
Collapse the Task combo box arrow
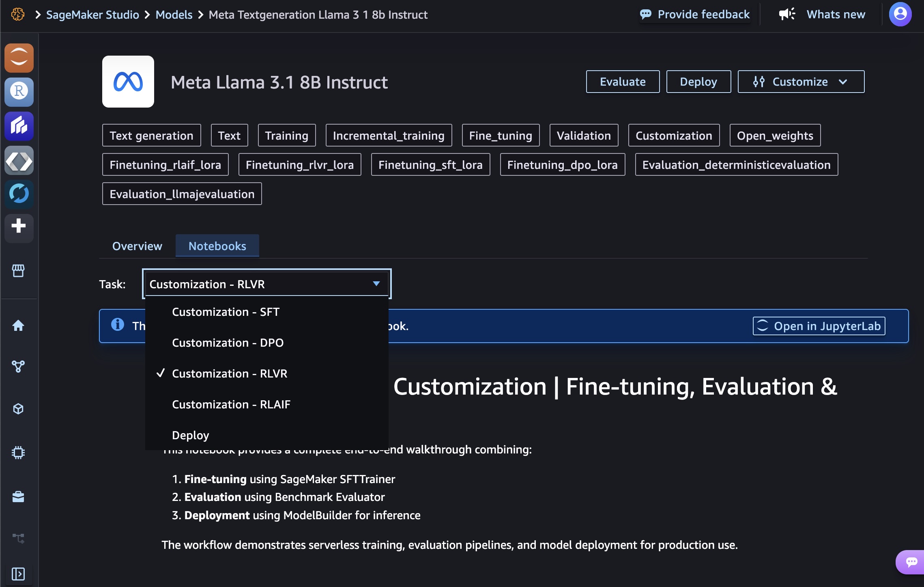(x=376, y=284)
